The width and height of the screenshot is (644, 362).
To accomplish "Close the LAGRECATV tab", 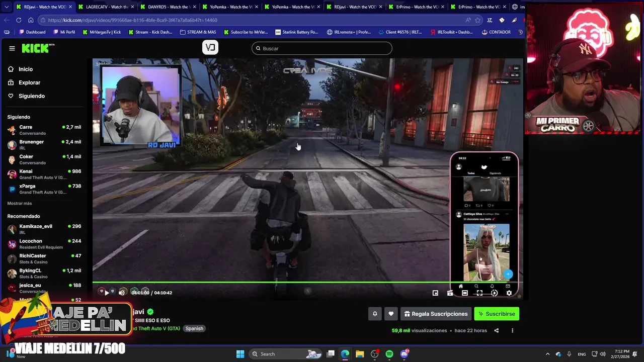I will click(132, 7).
